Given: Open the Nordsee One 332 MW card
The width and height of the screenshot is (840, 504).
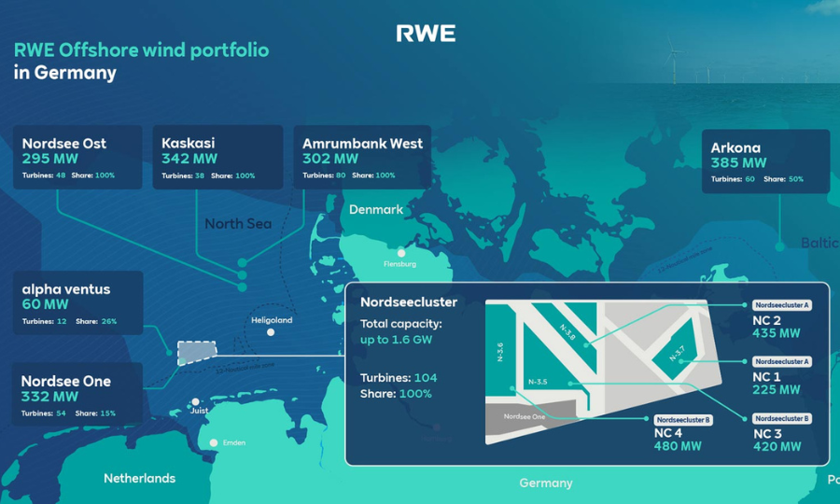Looking at the screenshot, I should pyautogui.click(x=77, y=394).
